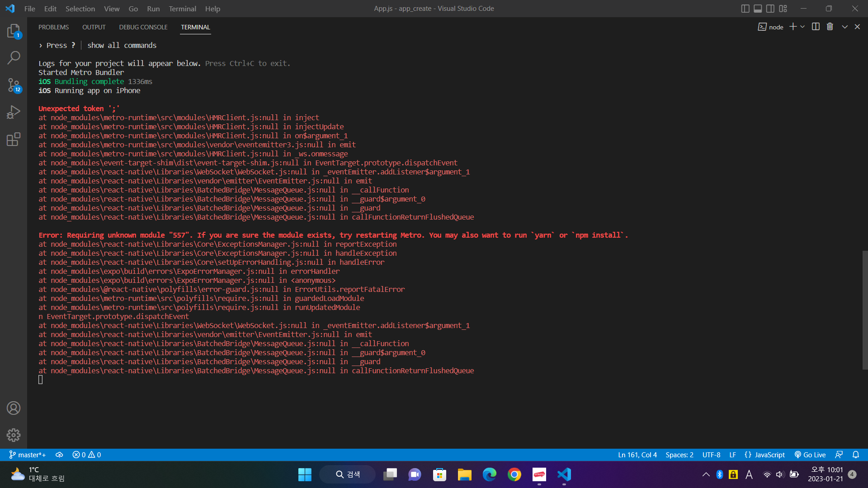
Task: Open File Explorer from taskbar
Action: click(x=464, y=474)
